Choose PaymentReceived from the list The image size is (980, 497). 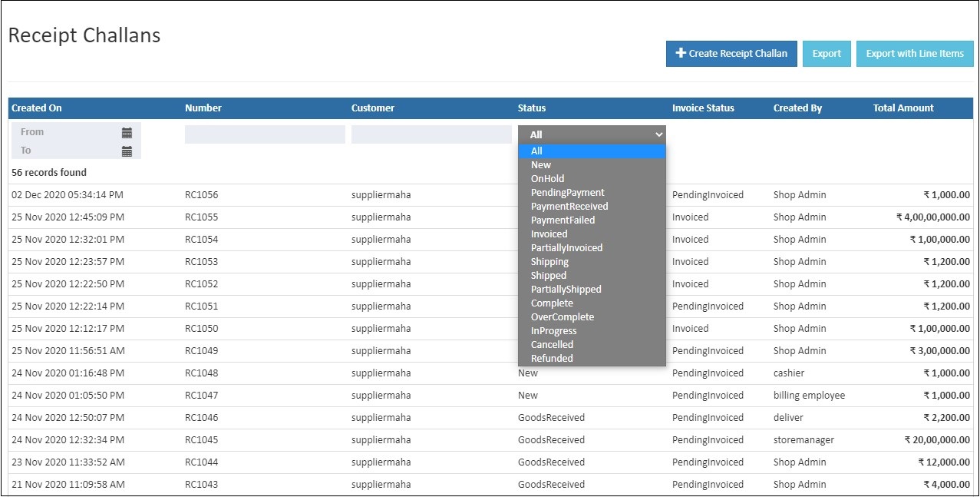click(x=592, y=207)
